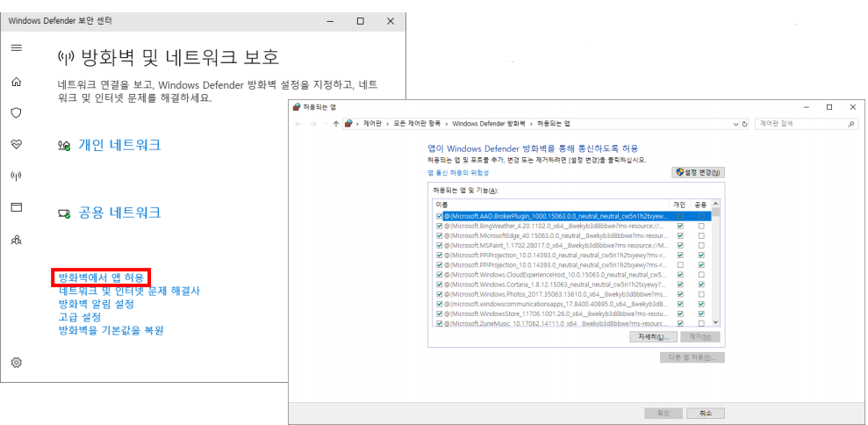Go to Home via sidebar house icon
Viewport: 868px width, 425px height.
(x=16, y=82)
